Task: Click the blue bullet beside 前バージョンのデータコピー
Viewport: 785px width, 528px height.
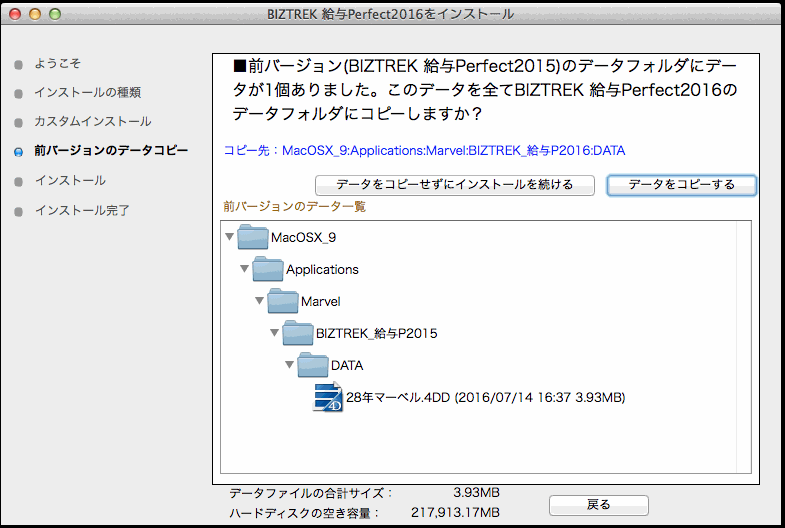Action: (18, 152)
